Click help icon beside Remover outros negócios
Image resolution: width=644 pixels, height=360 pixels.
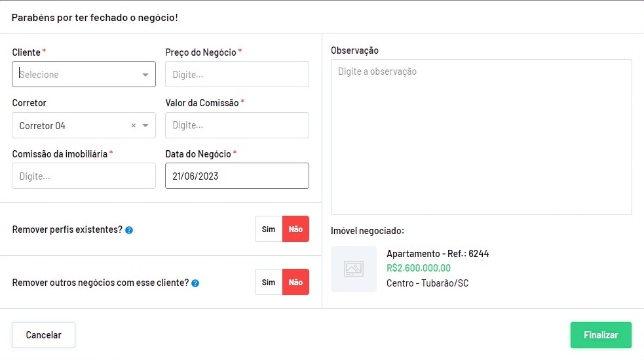(195, 283)
